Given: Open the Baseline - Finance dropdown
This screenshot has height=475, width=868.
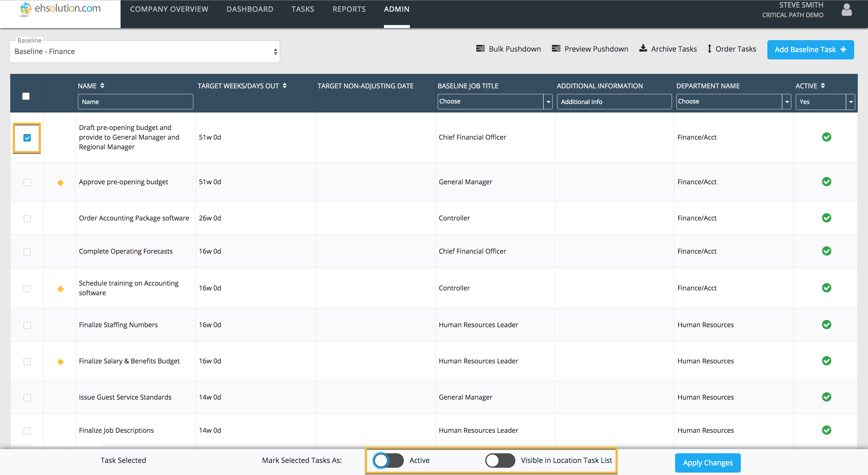Looking at the screenshot, I should [x=145, y=51].
